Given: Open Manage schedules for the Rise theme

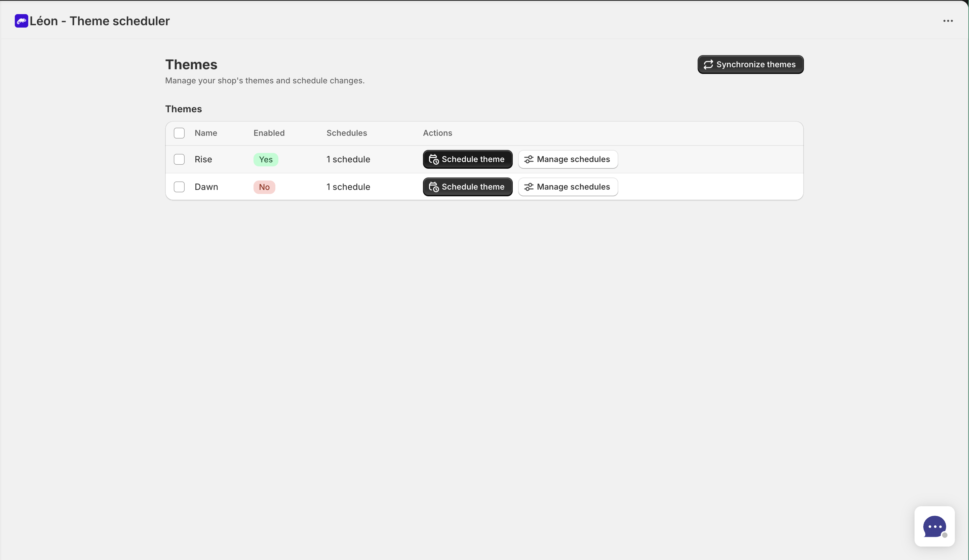Looking at the screenshot, I should [568, 159].
